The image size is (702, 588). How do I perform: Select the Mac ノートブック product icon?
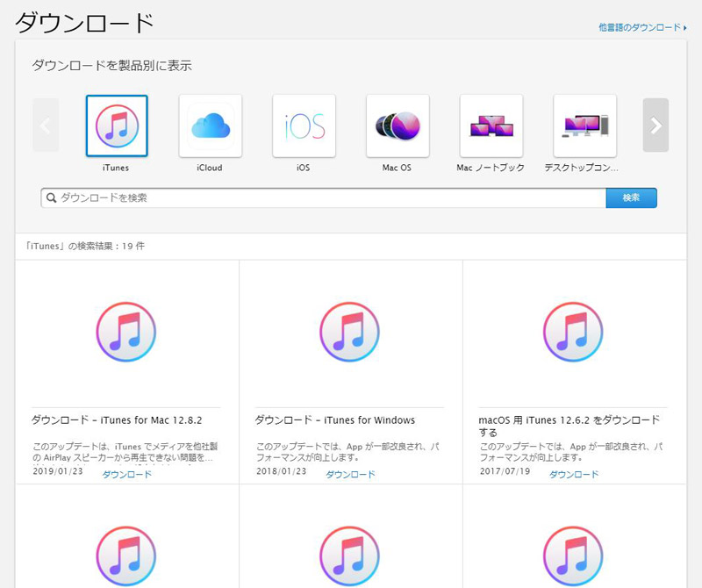point(491,125)
